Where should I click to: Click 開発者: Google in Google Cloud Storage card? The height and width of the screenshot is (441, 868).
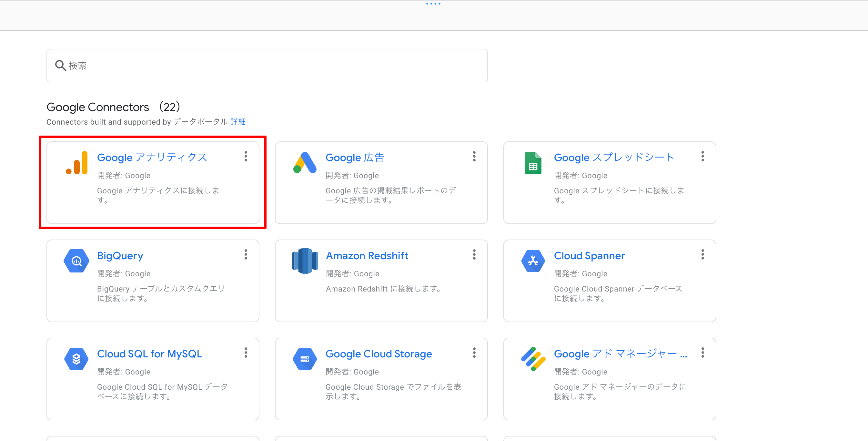[352, 372]
